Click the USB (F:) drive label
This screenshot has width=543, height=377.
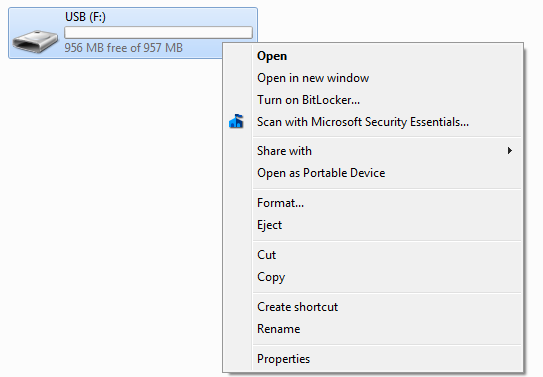coord(85,17)
